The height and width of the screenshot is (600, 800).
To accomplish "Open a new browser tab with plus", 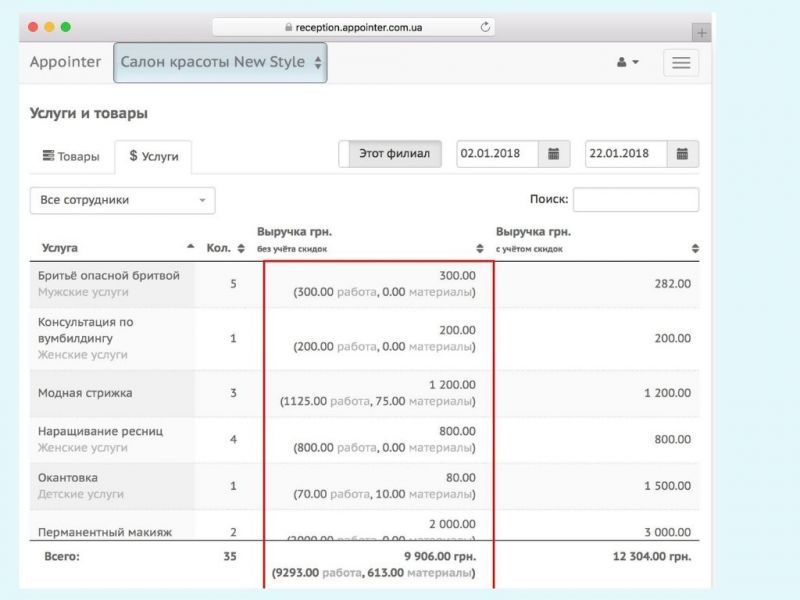I will click(702, 32).
